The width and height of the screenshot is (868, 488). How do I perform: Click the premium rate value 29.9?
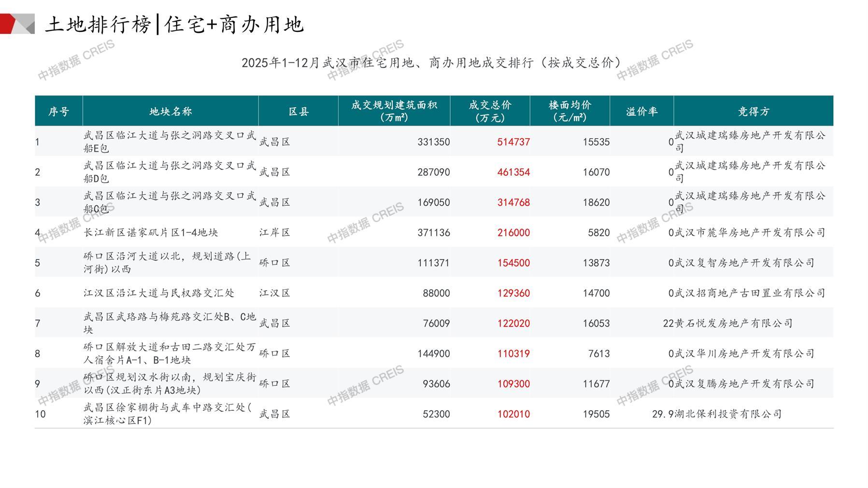coord(662,414)
